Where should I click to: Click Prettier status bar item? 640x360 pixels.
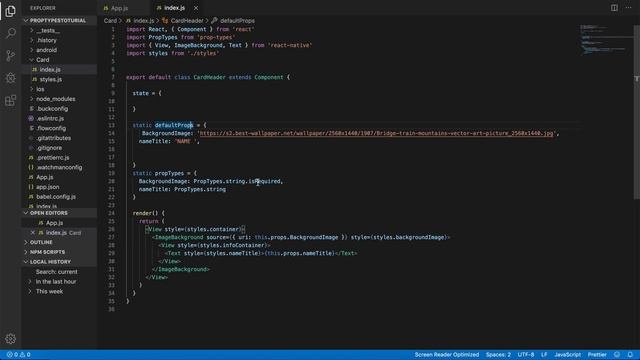(597, 355)
